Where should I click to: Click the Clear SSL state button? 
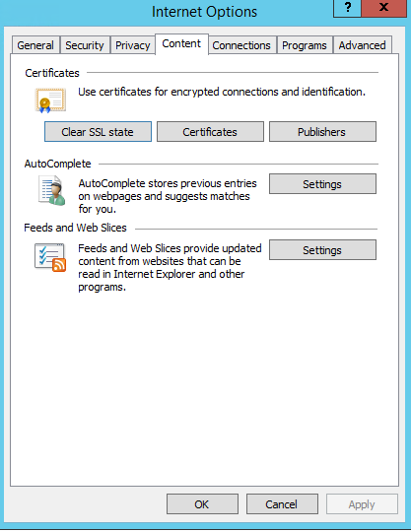point(98,132)
